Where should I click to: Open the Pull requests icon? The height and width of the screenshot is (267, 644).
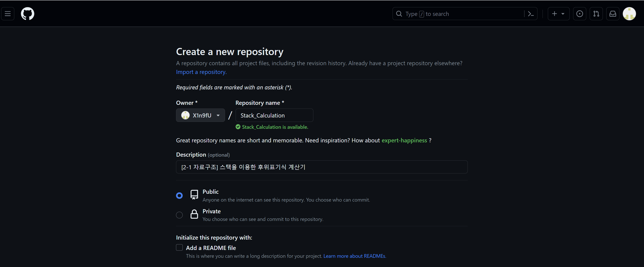pyautogui.click(x=596, y=14)
